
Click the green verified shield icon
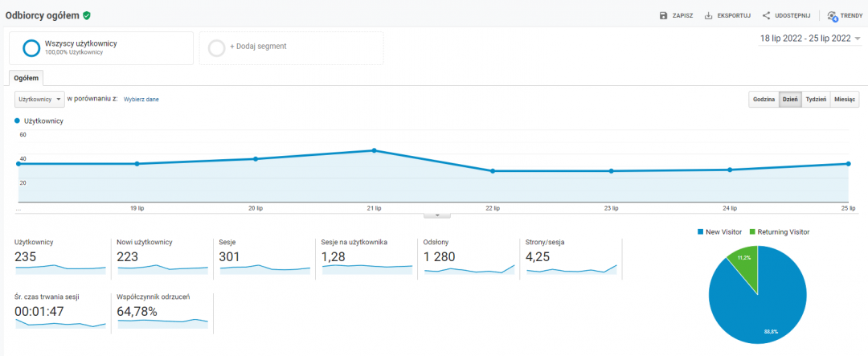pyautogui.click(x=87, y=14)
